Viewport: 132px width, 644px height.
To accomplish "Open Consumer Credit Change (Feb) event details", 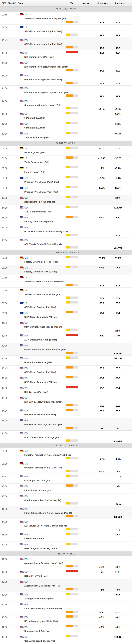I will click(40, 641).
